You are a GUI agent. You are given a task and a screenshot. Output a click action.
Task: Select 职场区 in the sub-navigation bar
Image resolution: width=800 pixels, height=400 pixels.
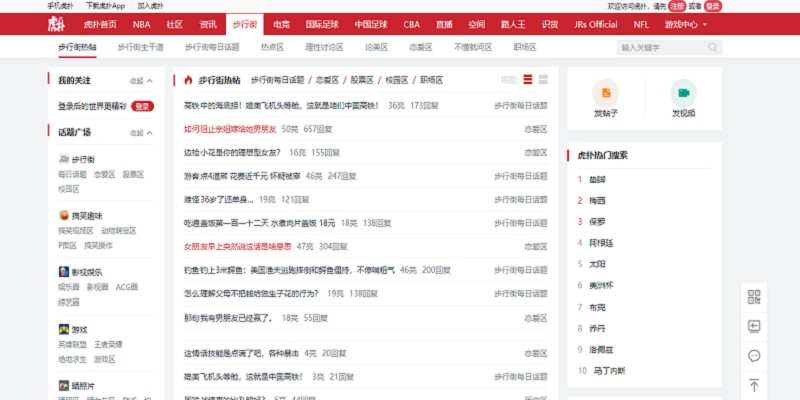coord(525,47)
